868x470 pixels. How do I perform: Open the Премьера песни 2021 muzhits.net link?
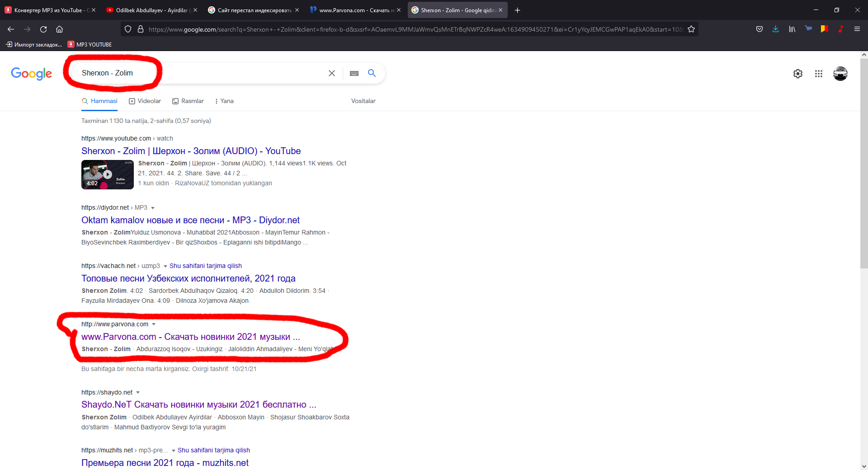coord(165,463)
